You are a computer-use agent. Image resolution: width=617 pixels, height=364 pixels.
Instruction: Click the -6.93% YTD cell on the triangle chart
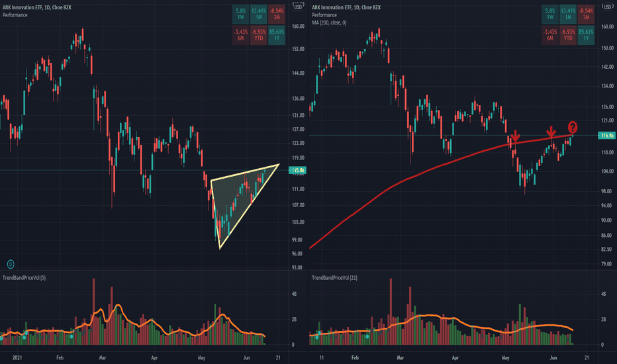(x=259, y=35)
